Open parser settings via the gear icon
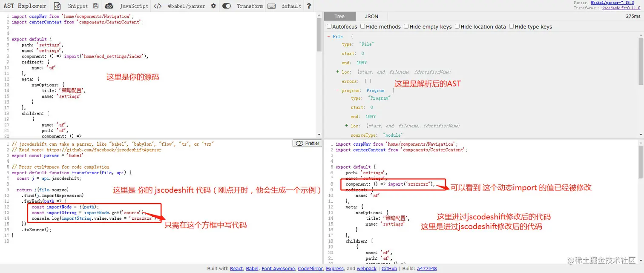 [x=214, y=6]
